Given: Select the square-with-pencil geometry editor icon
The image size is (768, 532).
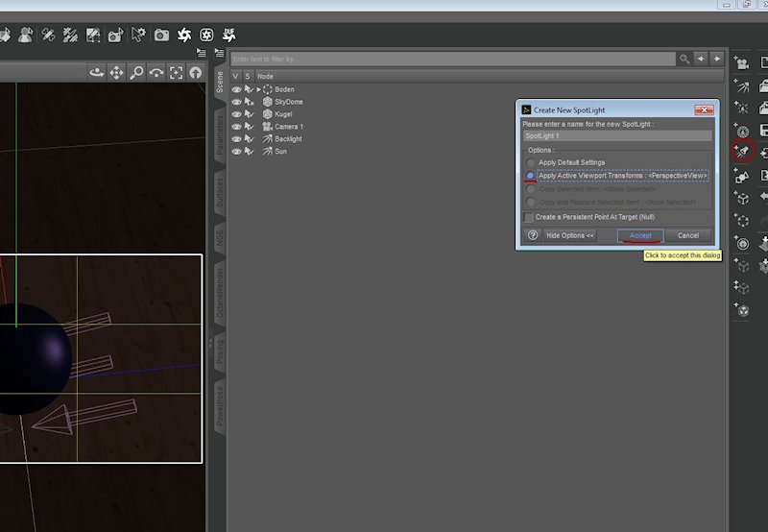Looking at the screenshot, I should [93, 36].
